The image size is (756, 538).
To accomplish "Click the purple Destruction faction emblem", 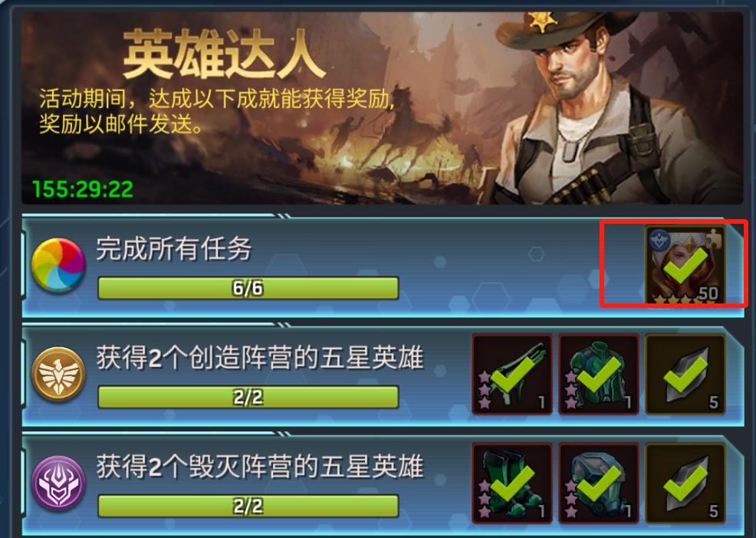I will 58,483.
